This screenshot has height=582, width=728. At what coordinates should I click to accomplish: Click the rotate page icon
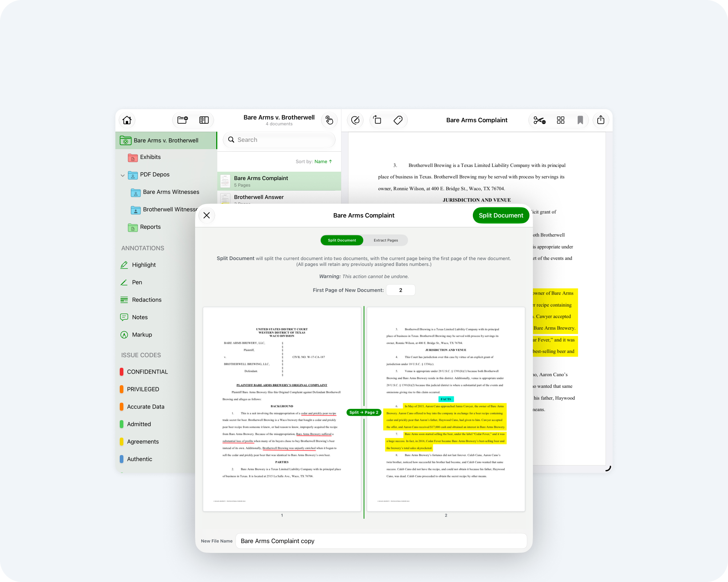tap(377, 120)
